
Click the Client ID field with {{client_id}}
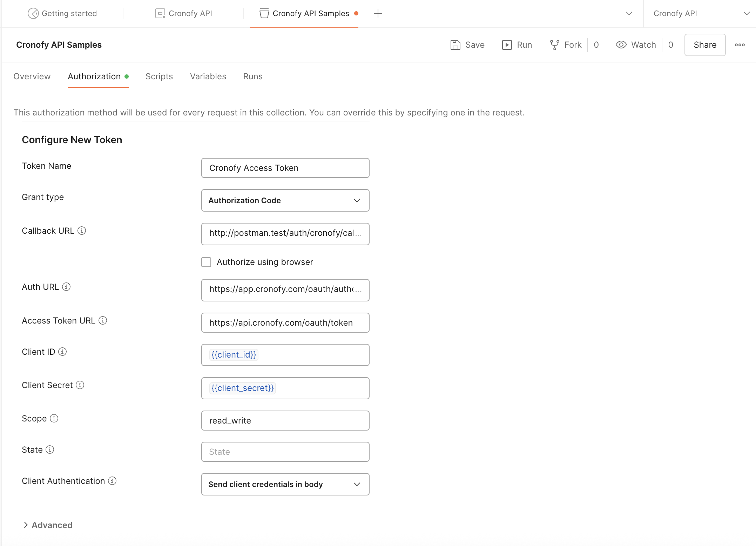[285, 355]
